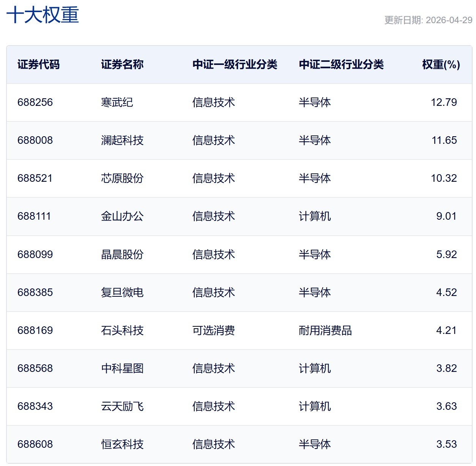
Task: Click the stock name 恒玄科技
Action: pyautogui.click(x=122, y=444)
